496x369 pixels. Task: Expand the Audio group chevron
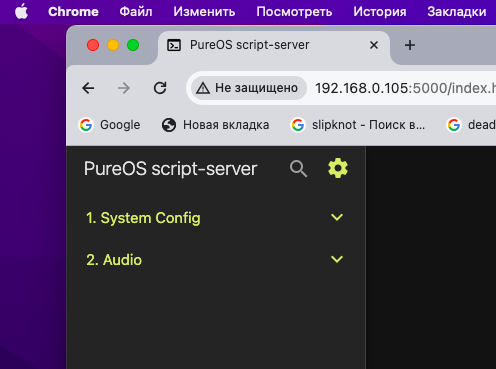tap(337, 259)
